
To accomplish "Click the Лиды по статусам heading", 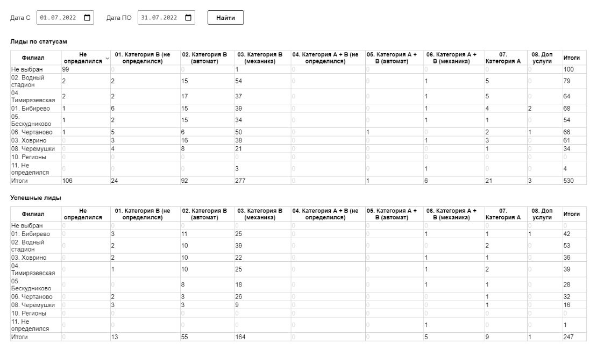I will [38, 41].
